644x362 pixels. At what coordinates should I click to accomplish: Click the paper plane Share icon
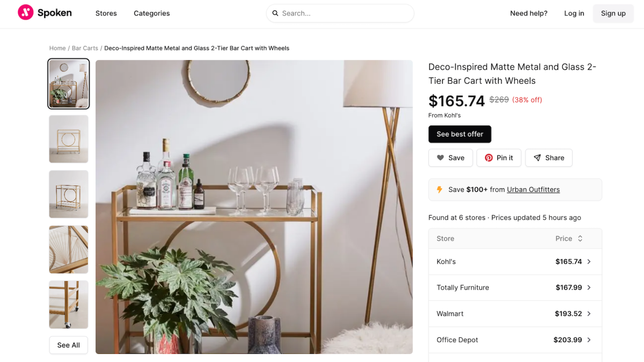point(537,158)
